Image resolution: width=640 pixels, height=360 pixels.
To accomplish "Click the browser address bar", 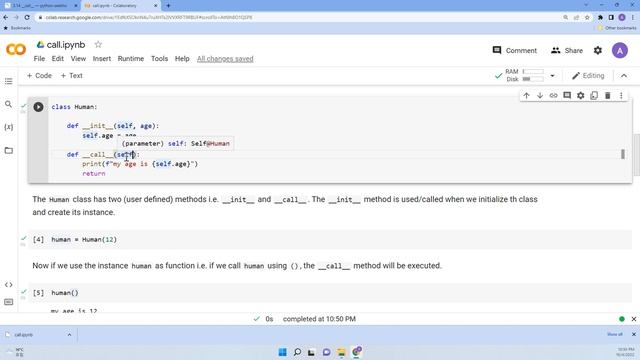I will tap(298, 18).
